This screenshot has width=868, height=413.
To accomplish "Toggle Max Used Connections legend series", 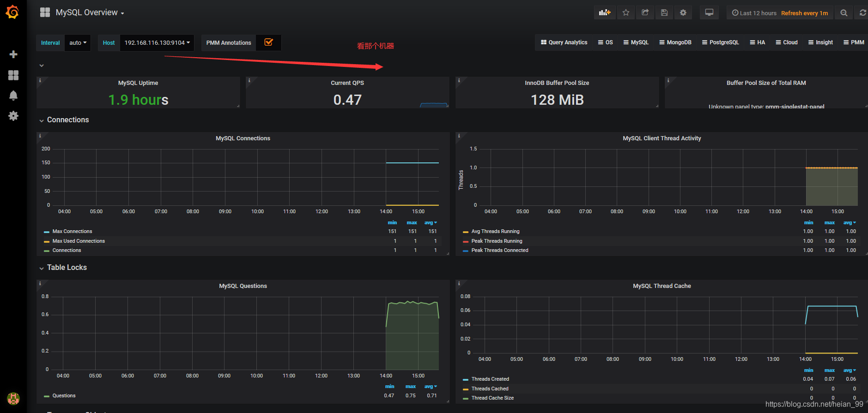I will click(x=79, y=241).
